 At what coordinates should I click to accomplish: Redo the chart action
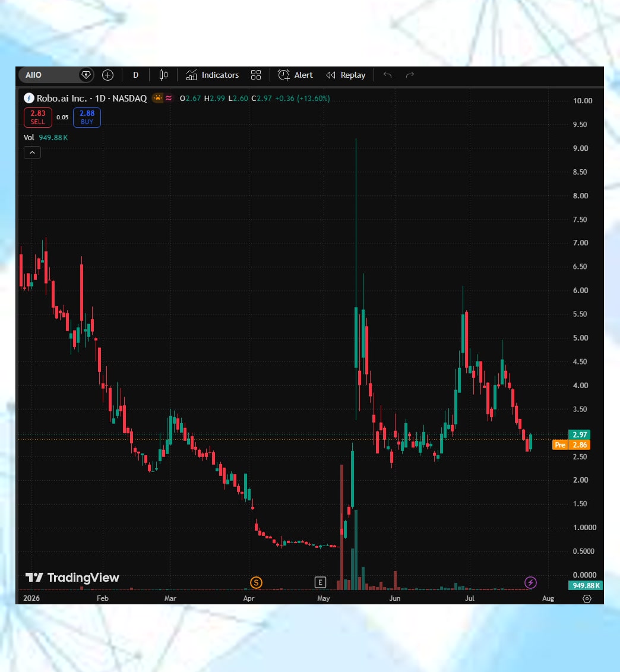pos(410,75)
